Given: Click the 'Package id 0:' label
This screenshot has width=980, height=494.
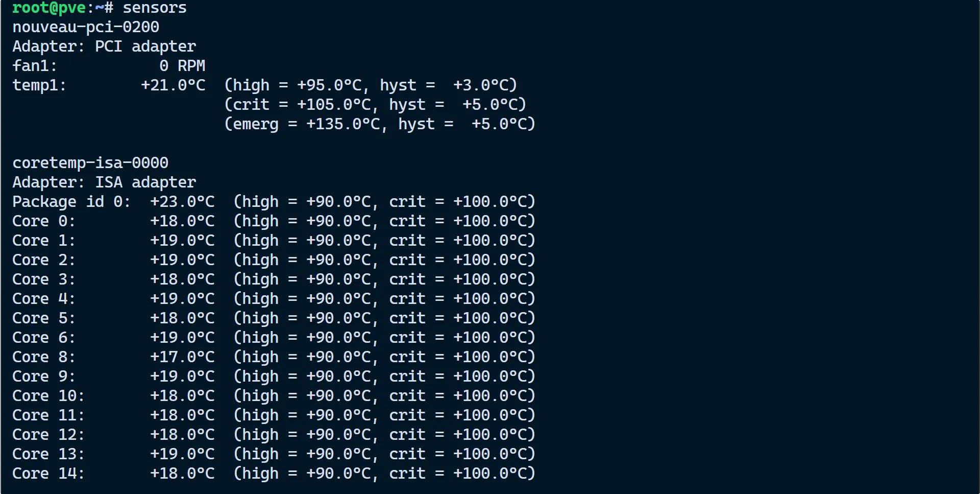Looking at the screenshot, I should (x=71, y=202).
